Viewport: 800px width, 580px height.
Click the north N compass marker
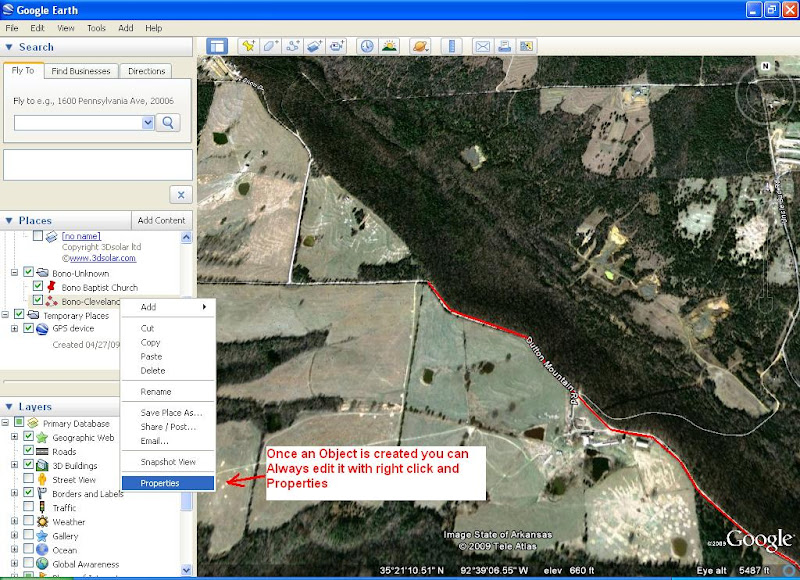coord(765,66)
